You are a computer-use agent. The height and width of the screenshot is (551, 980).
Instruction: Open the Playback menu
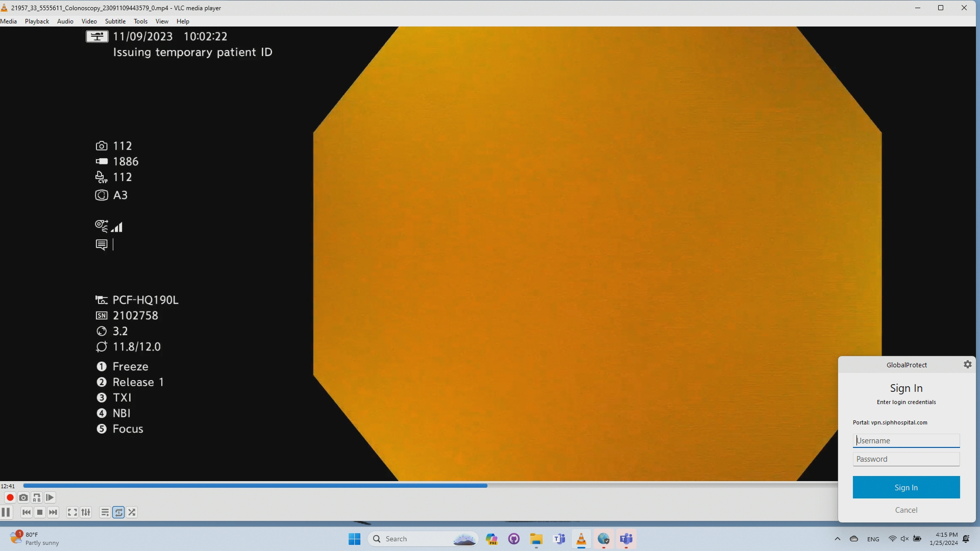[37, 21]
